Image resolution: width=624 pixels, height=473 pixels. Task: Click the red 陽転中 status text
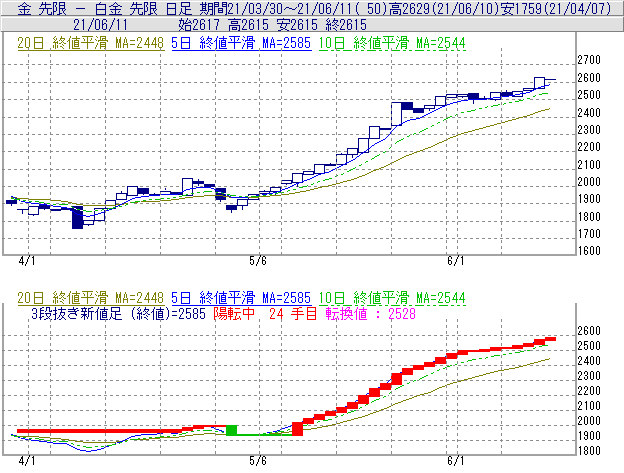[x=234, y=314]
